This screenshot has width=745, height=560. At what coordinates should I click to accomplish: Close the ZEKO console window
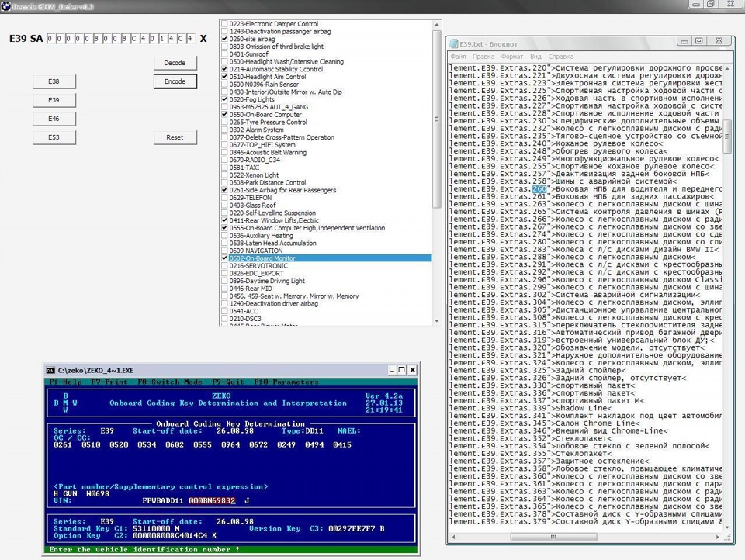coord(412,370)
